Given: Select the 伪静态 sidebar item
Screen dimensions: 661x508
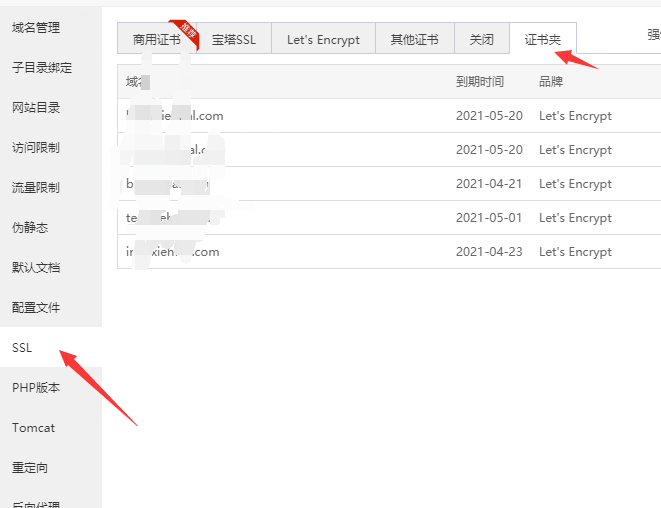Looking at the screenshot, I should (30, 228).
